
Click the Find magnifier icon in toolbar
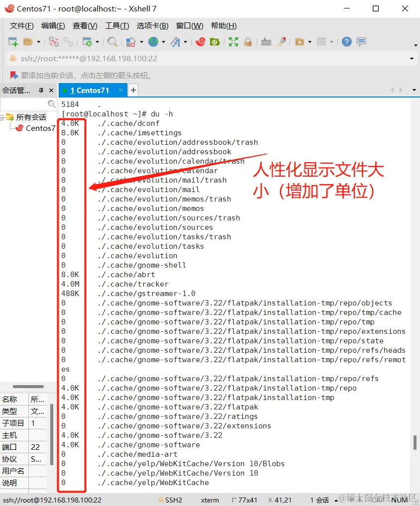coord(112,42)
